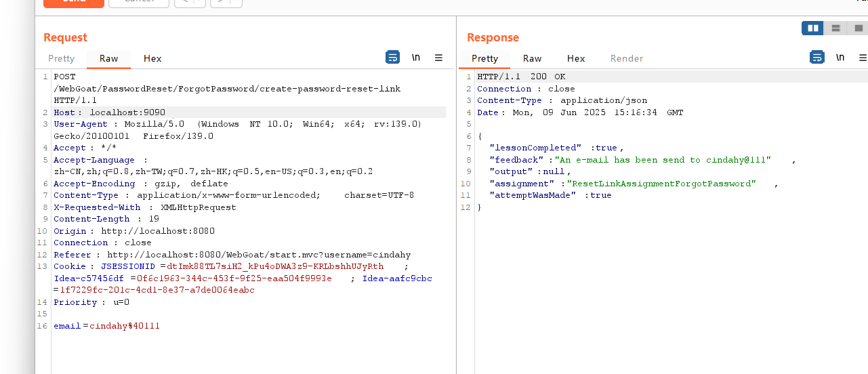Switch to the combined tabbed layout icon
The width and height of the screenshot is (868, 374).
coord(858,28)
